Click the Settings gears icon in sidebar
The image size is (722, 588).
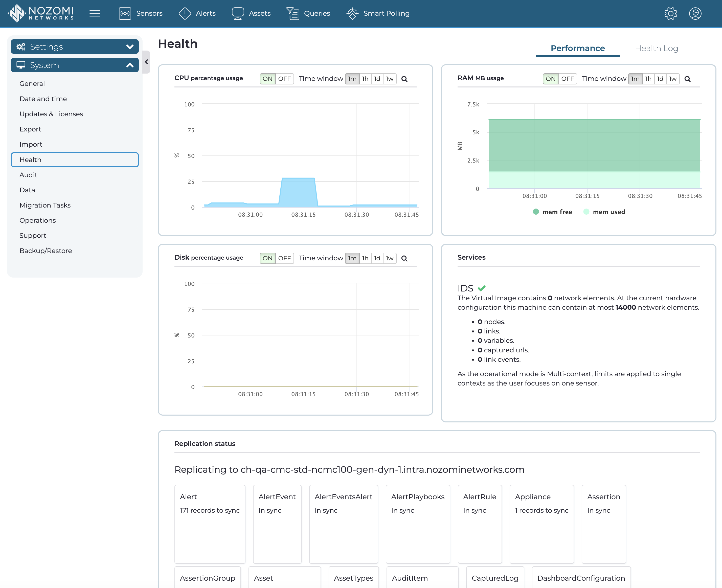point(21,47)
